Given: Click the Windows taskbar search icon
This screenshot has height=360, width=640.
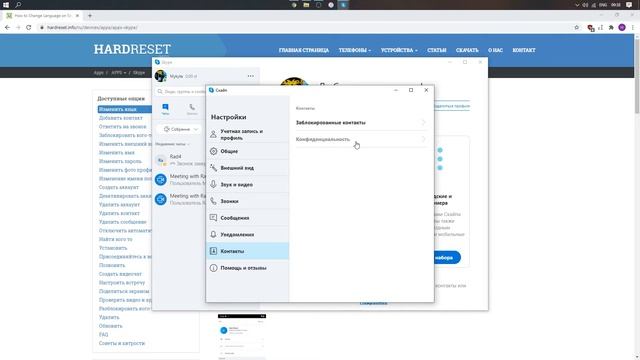Looking at the screenshot, I should pyautogui.click(x=18, y=5).
